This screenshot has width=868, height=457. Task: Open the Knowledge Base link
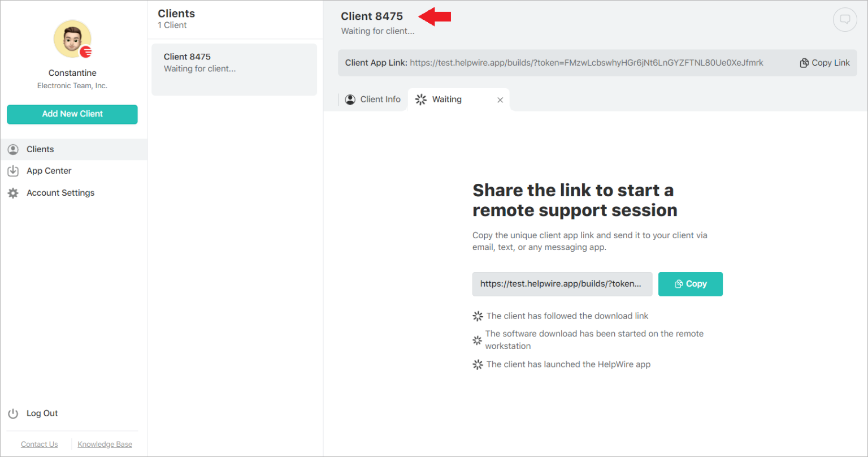tap(105, 444)
